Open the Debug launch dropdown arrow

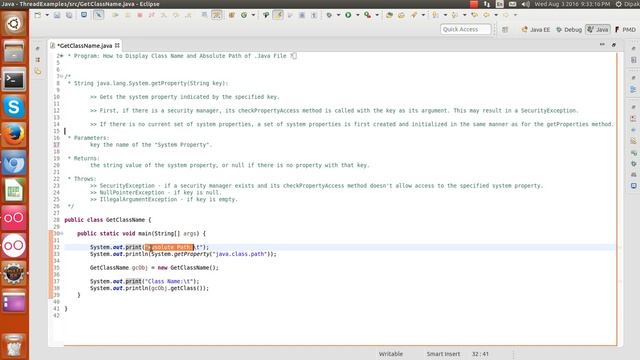[x=338, y=15]
